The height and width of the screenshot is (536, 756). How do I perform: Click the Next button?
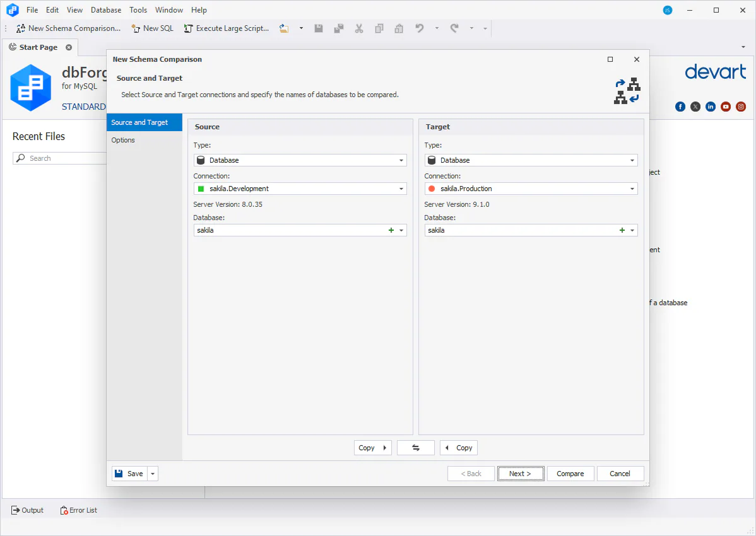coord(521,474)
